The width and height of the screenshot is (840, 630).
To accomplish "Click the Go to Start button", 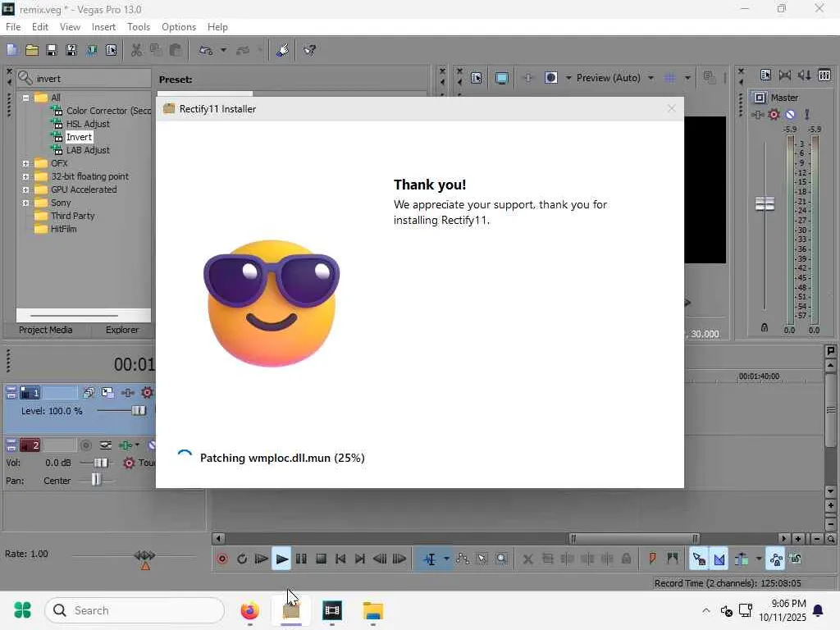I will (x=340, y=559).
